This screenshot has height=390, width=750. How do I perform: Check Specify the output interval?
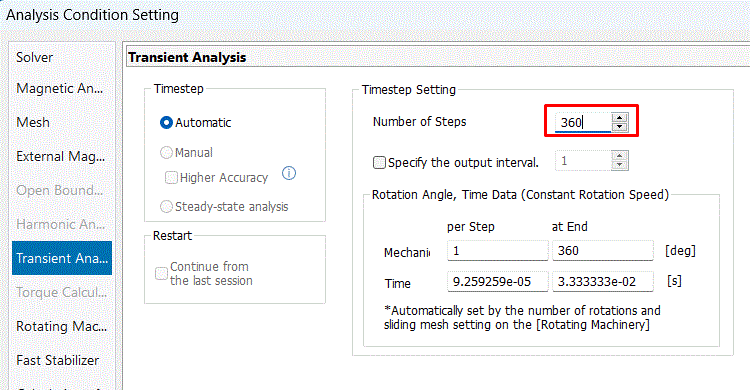coord(379,163)
